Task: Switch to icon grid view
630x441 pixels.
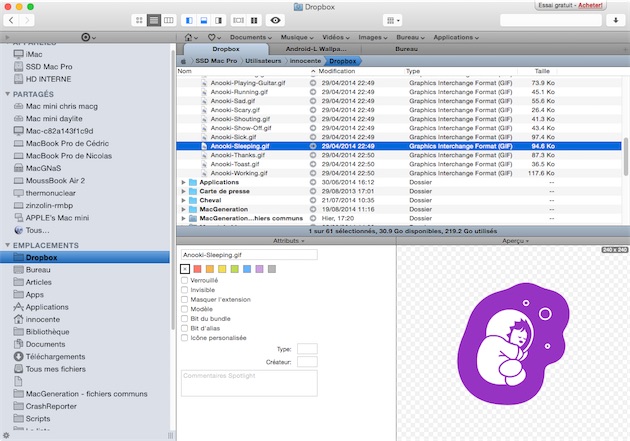Action: [139, 20]
